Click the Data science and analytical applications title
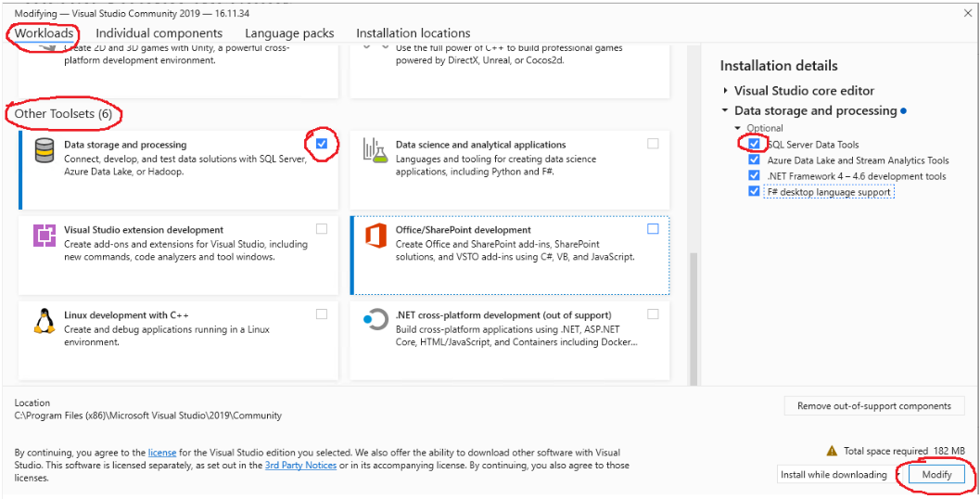 click(480, 145)
